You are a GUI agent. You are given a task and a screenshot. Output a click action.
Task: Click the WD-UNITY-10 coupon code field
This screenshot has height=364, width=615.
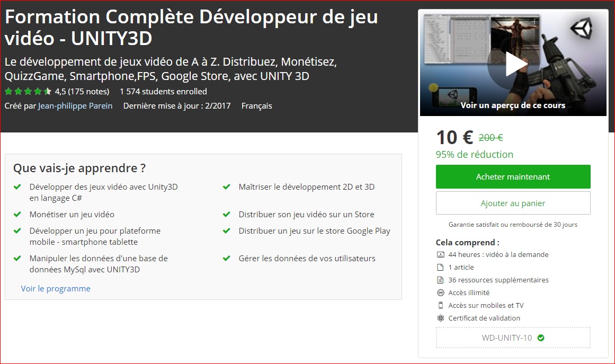point(513,338)
